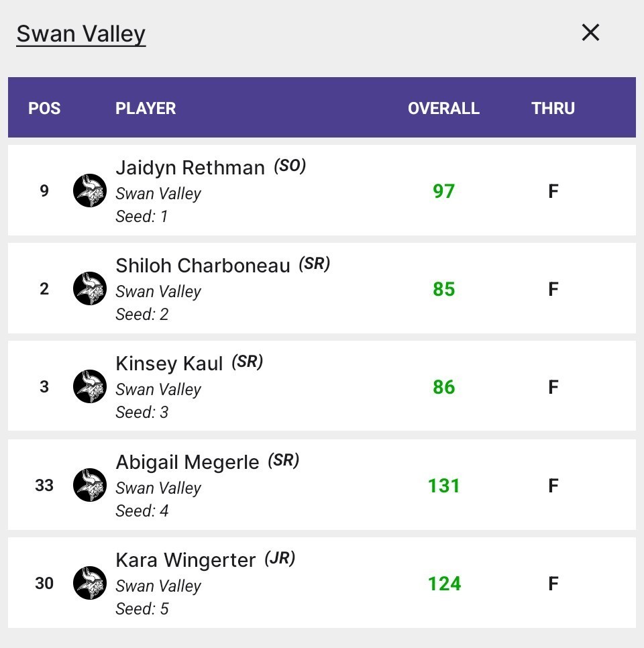Click the Vikings logo beside Kinsey Kaul

[90, 386]
